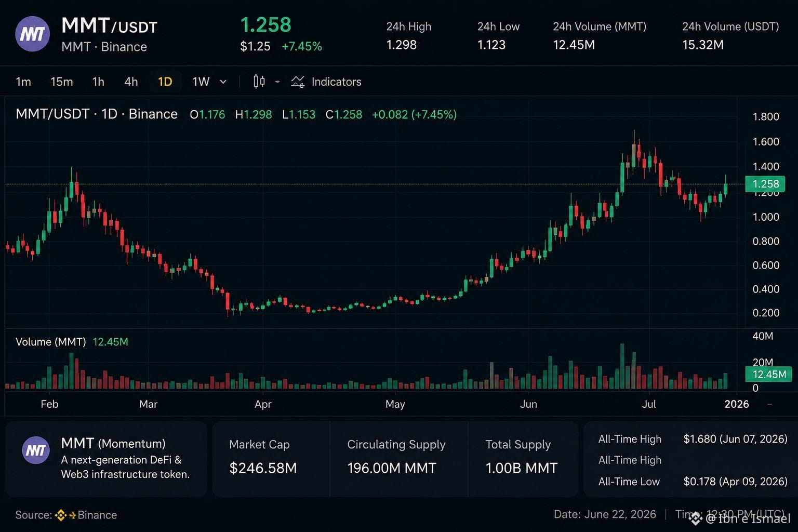Screen dimensions: 798x532
Task: Click the 2026 label on time axis
Action: 737,404
